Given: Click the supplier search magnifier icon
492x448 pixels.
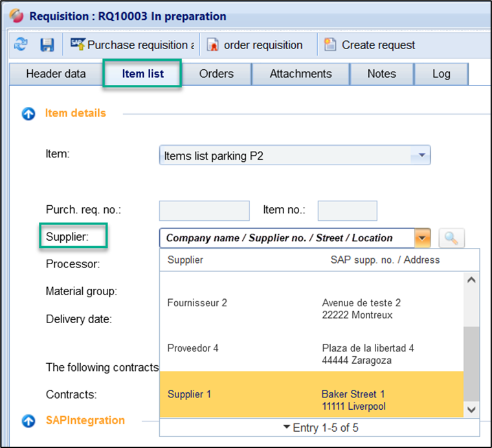Looking at the screenshot, I should coord(451,238).
